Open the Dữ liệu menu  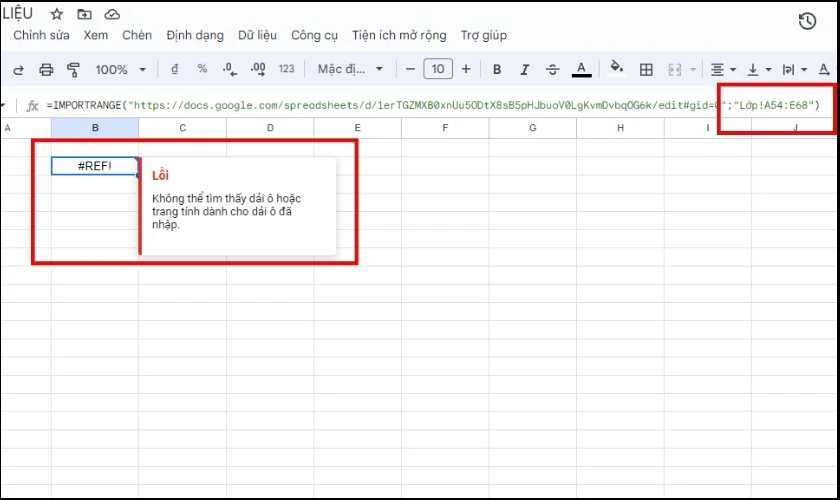tap(257, 35)
